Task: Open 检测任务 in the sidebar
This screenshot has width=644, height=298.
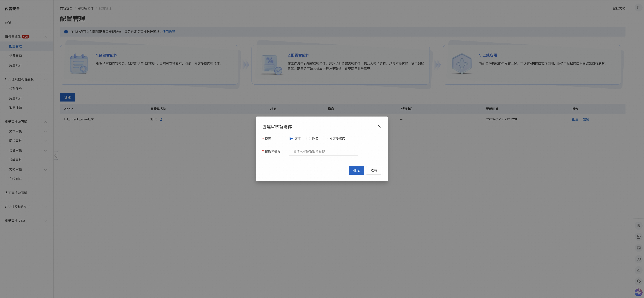Action: point(16,89)
